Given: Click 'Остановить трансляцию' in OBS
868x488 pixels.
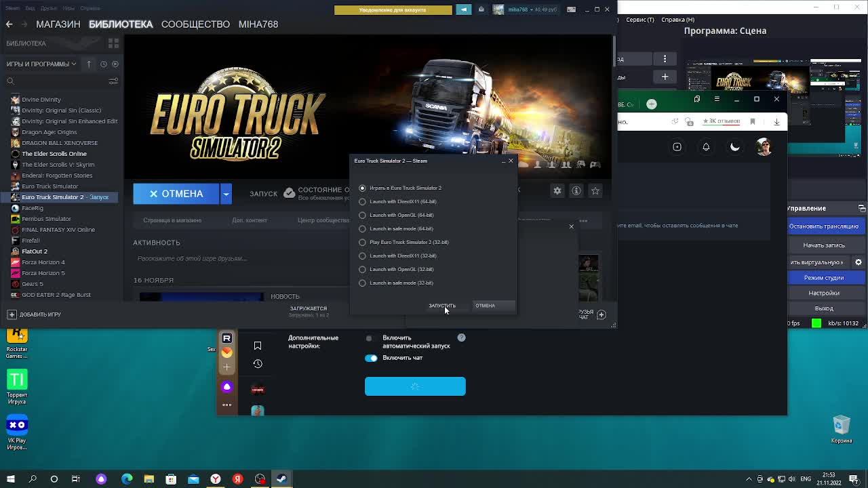Looking at the screenshot, I should click(x=824, y=226).
